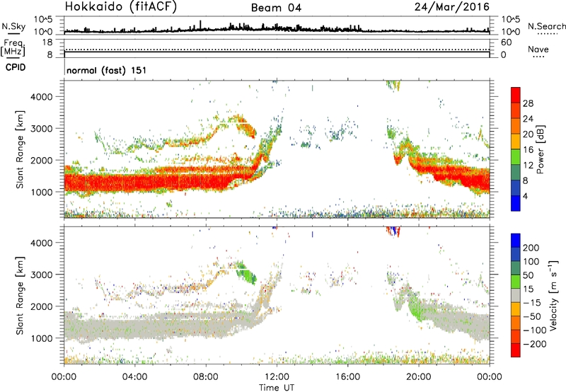Click the '4000' tick on power panel

pyautogui.click(x=41, y=97)
